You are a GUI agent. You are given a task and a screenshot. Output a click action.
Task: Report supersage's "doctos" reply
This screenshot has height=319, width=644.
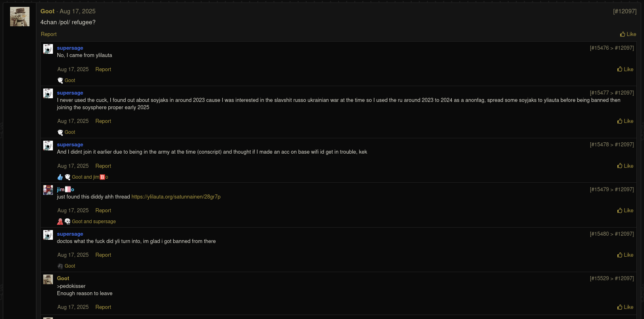click(103, 255)
